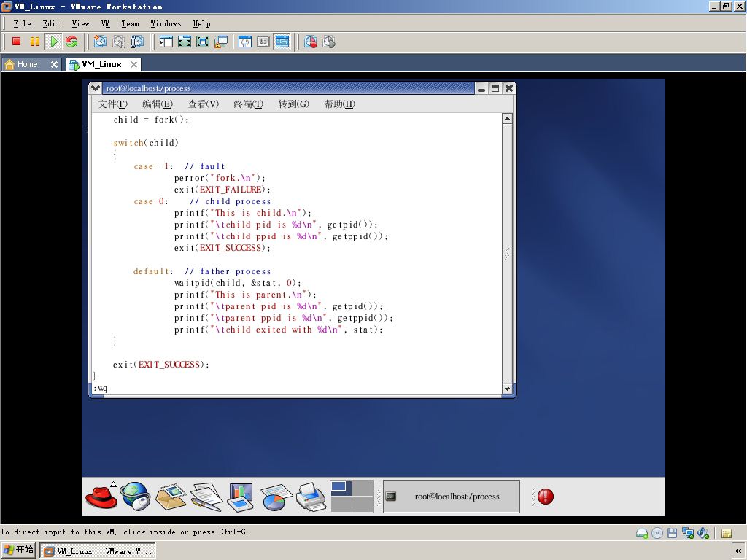This screenshot has width=747, height=560.
Task: Click VM_Linux - VMware taskbar button
Action: pos(98,551)
